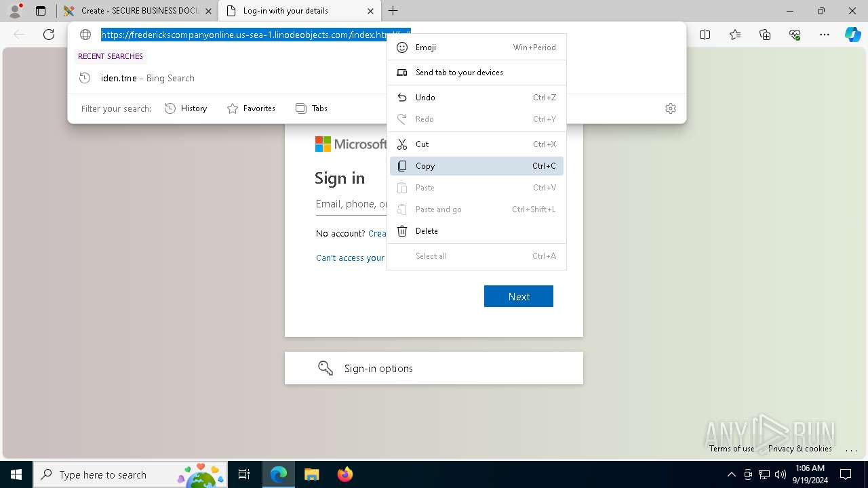Refresh the page with the reload icon
Viewport: 868px width, 488px height.
pyautogui.click(x=49, y=35)
